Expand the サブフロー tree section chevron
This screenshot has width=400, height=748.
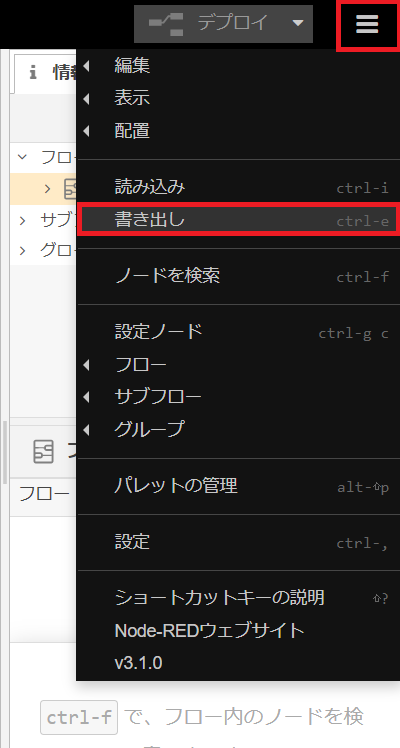(22, 220)
